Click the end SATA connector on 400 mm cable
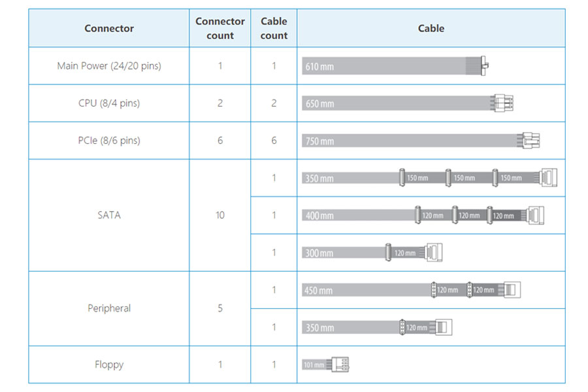 [x=536, y=215]
